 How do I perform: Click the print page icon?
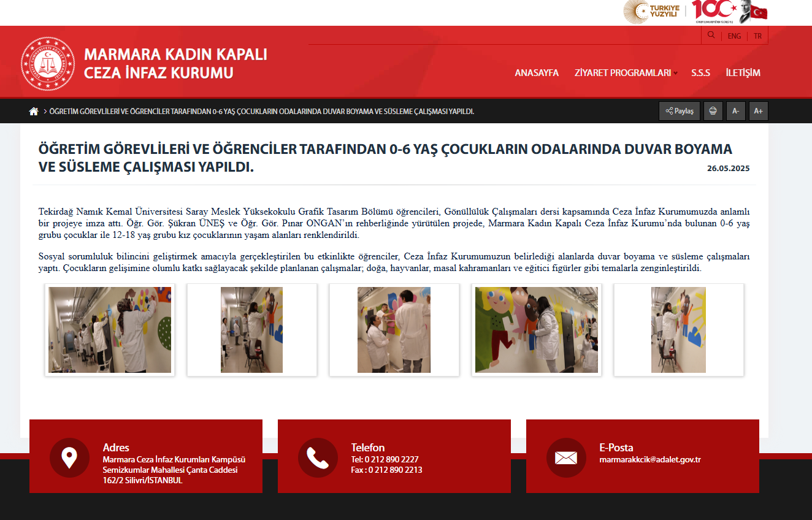click(713, 111)
